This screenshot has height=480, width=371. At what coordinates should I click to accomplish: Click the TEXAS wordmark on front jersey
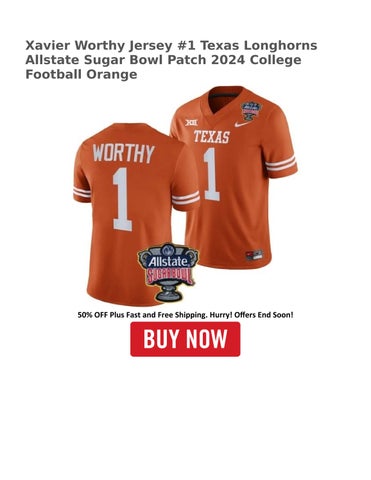click(212, 137)
